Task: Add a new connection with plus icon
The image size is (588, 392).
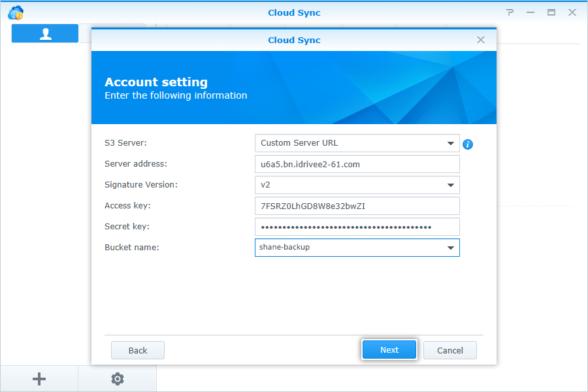Action: (39, 379)
